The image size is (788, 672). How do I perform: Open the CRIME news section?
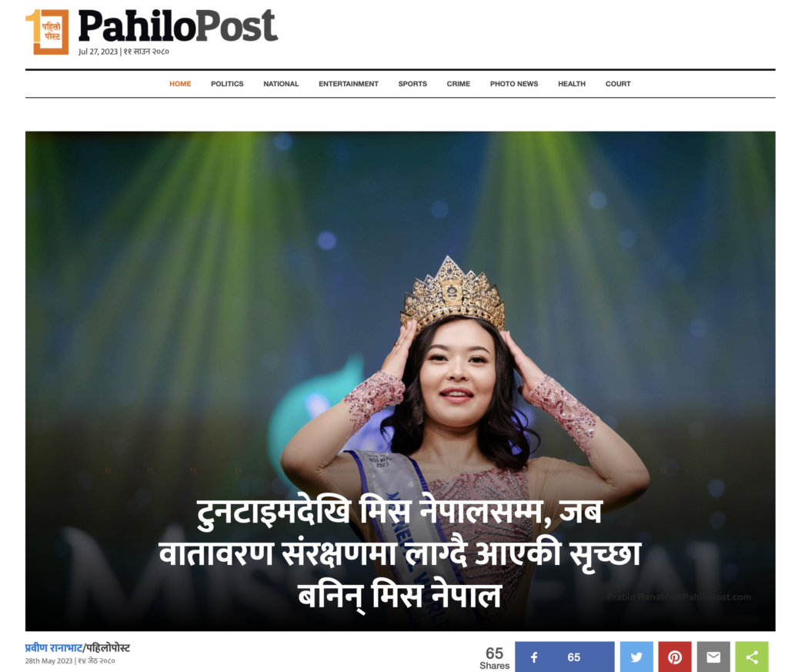(x=459, y=84)
